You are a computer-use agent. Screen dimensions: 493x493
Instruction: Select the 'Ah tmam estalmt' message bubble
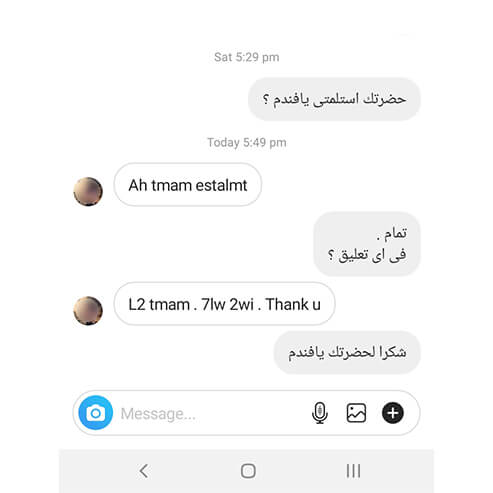coord(188,185)
